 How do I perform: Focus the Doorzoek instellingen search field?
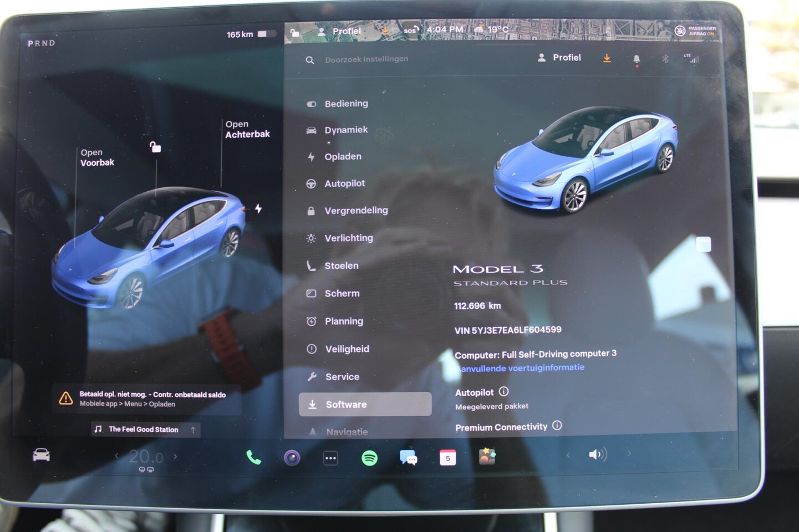(x=367, y=59)
